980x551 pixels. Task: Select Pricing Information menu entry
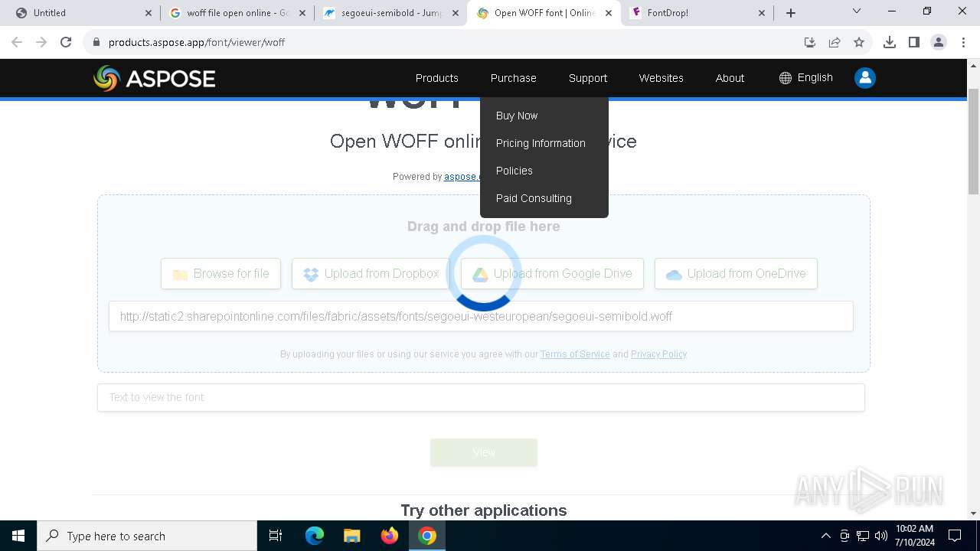541,143
